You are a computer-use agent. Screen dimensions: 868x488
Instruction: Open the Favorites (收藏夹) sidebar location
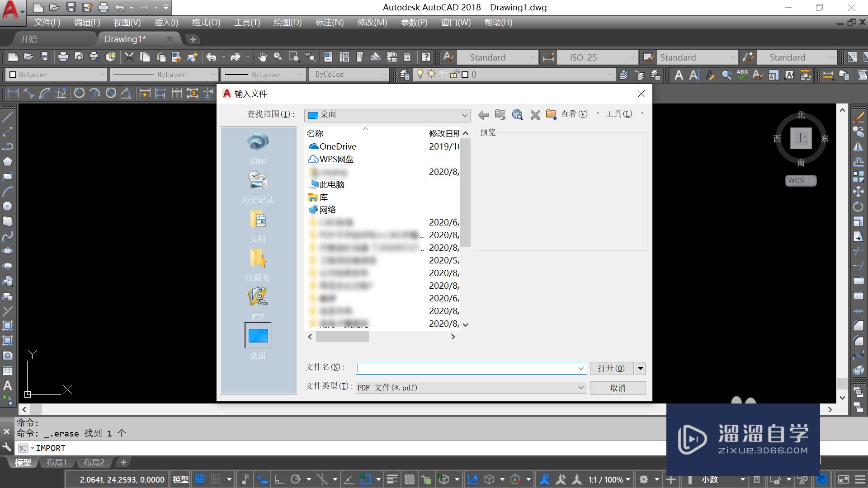[x=258, y=265]
